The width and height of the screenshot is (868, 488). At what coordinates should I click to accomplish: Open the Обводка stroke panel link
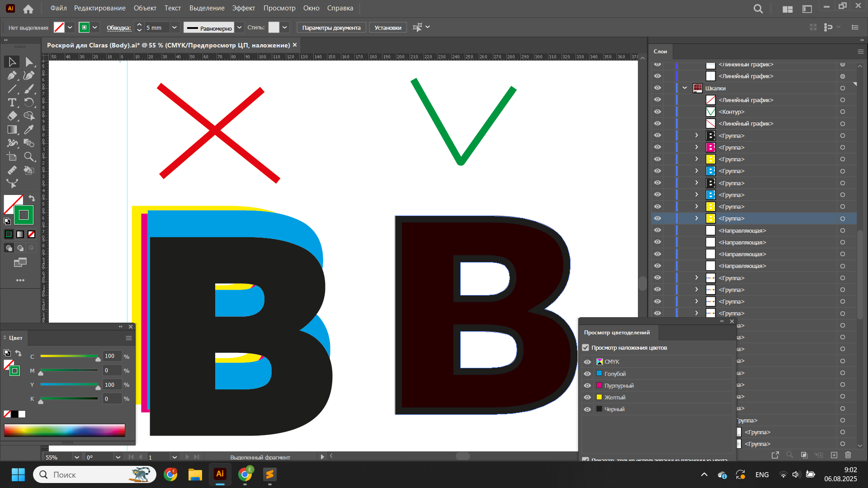(119, 28)
